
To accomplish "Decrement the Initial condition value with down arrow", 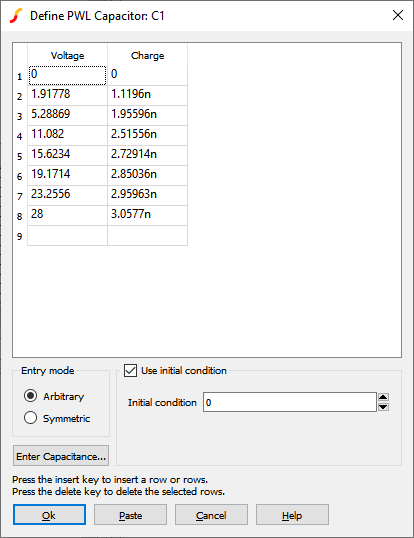I will [x=383, y=407].
